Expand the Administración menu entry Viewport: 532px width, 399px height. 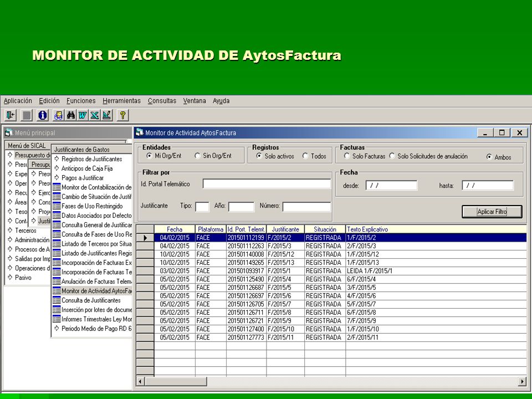pyautogui.click(x=10, y=240)
